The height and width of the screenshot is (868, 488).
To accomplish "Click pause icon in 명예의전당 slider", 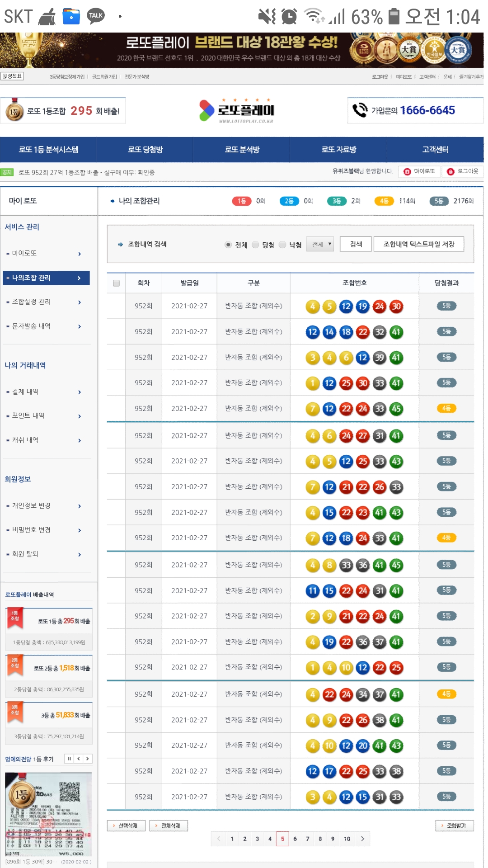I will 69,759.
